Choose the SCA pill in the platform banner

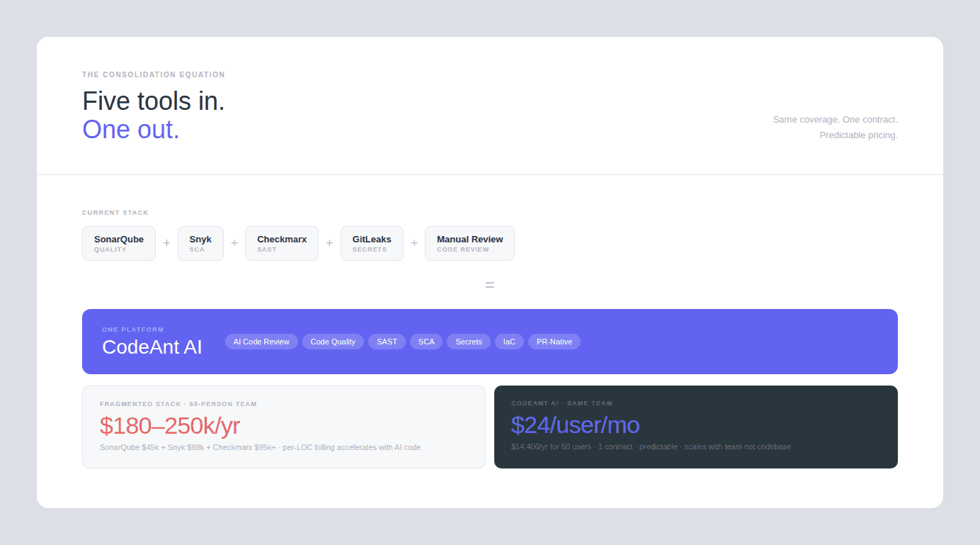426,342
